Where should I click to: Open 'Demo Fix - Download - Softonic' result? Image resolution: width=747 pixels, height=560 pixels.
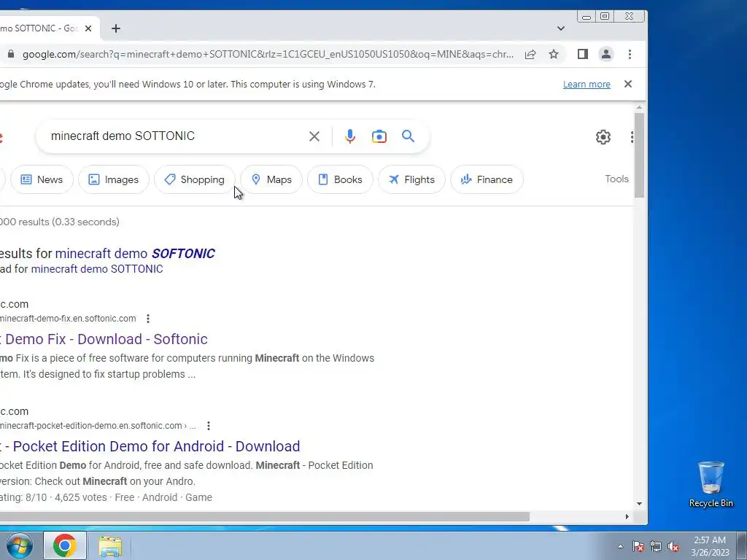click(104, 339)
